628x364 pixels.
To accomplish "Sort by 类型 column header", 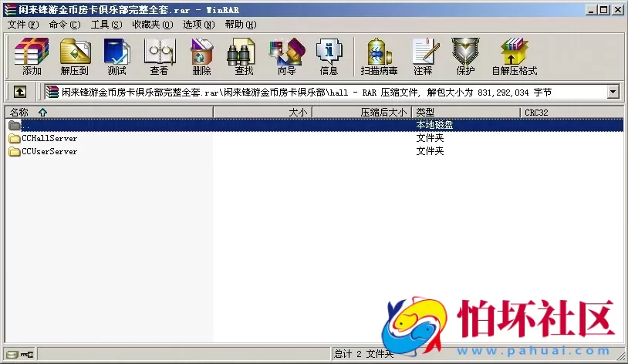I will (466, 113).
